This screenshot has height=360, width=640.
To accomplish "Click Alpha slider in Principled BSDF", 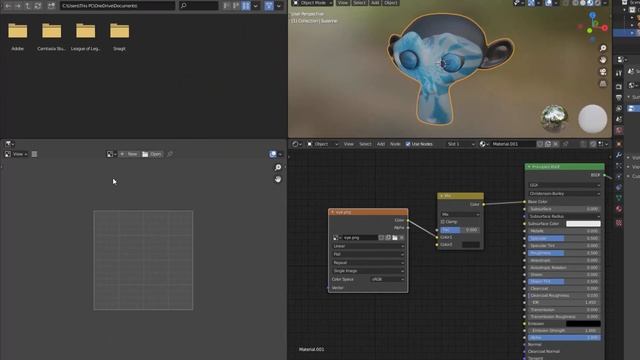I will coord(564,338).
